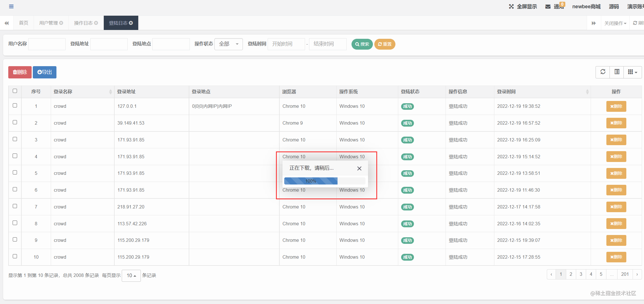644x304 pixels.
Task: Click the 开始时间 date field
Action: coord(286,44)
